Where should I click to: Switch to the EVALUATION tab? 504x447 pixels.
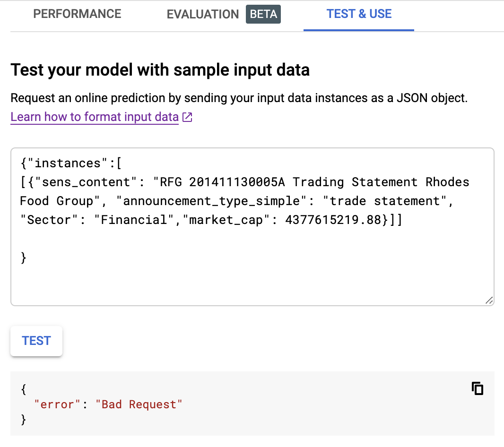(202, 14)
